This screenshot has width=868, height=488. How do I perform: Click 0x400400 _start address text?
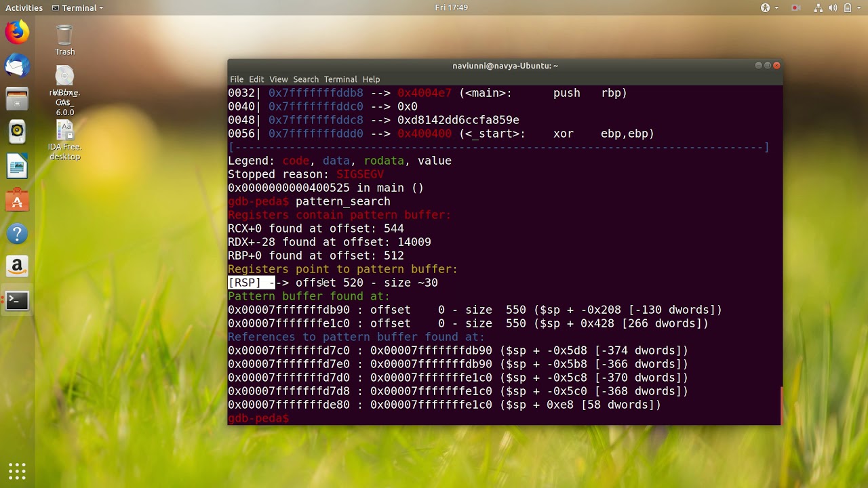click(425, 134)
